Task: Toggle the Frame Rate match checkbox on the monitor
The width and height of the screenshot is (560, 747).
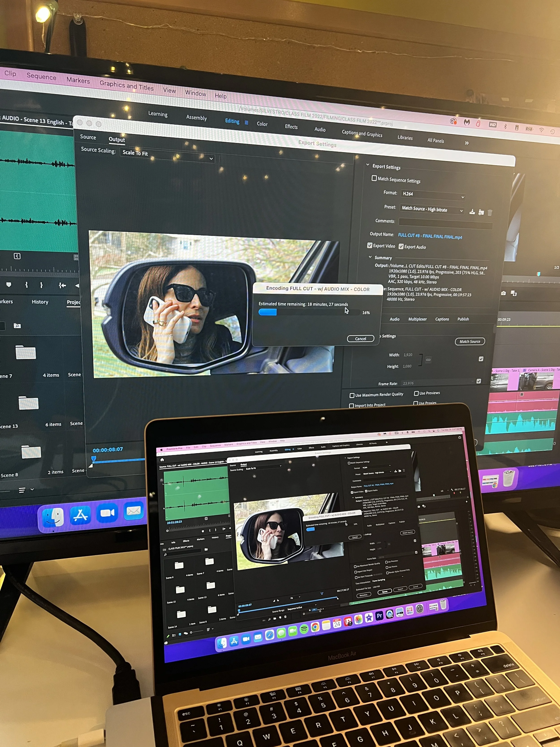Action: click(479, 381)
